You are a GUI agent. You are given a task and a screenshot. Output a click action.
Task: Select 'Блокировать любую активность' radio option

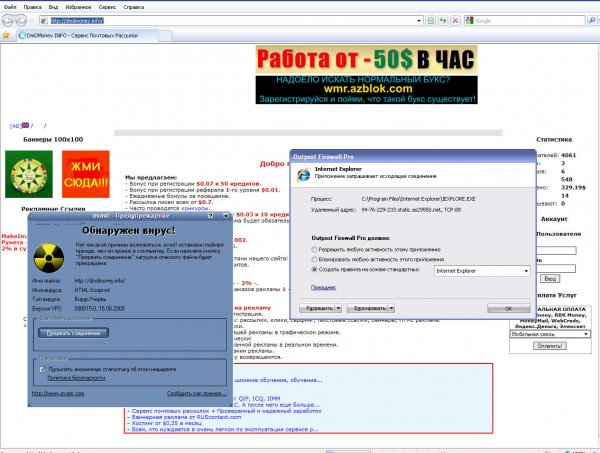pyautogui.click(x=315, y=259)
